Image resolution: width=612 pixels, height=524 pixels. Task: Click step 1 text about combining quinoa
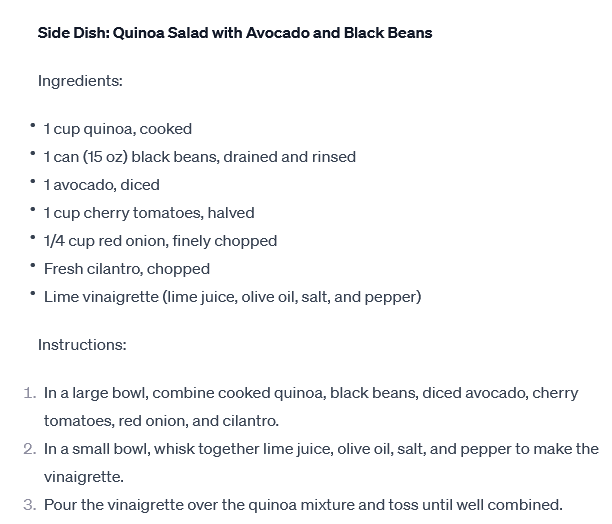311,393
